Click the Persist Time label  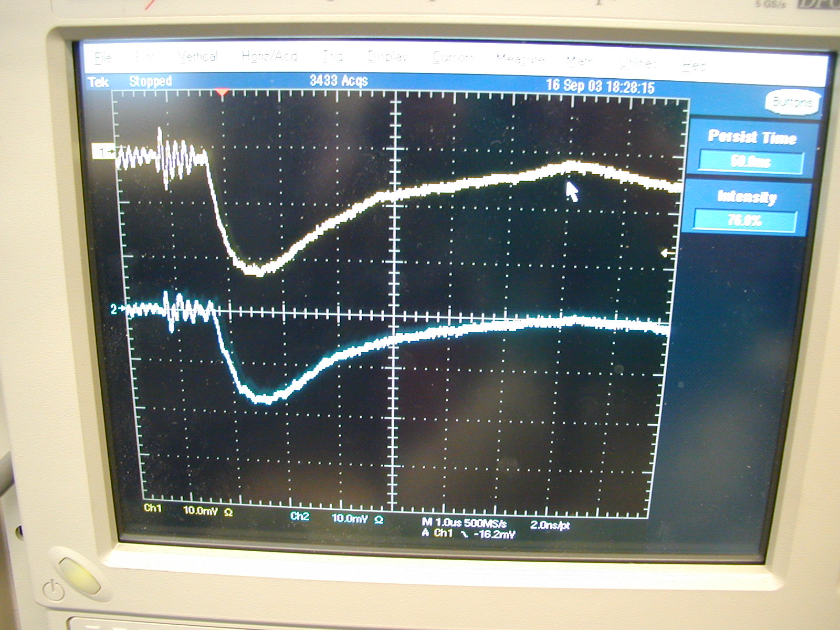[x=752, y=137]
